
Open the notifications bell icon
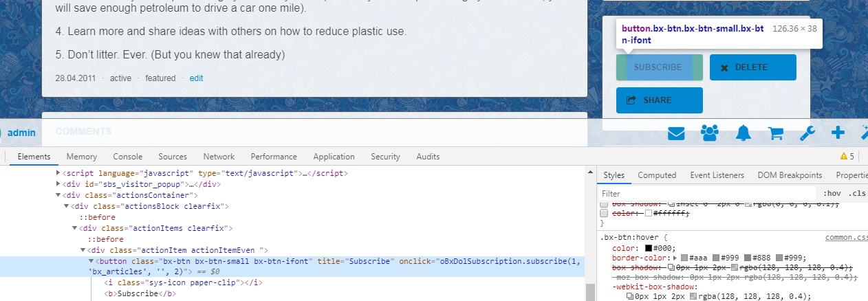pos(743,133)
